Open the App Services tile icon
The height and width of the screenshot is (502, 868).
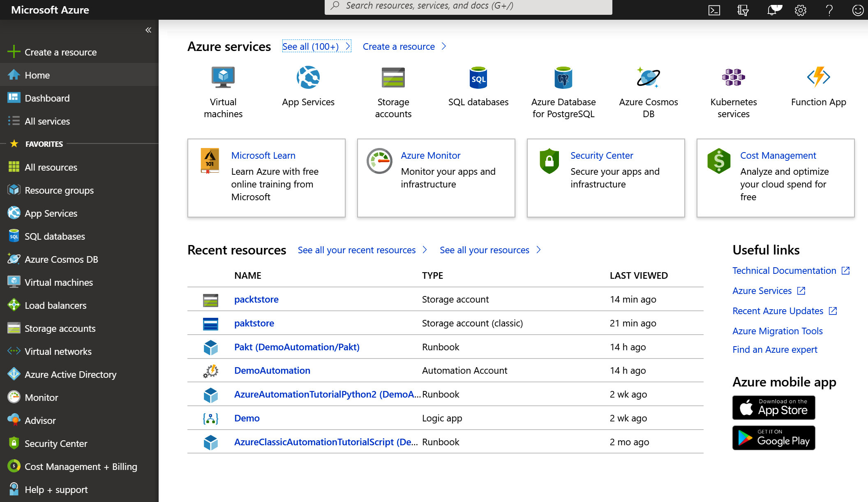pos(308,77)
